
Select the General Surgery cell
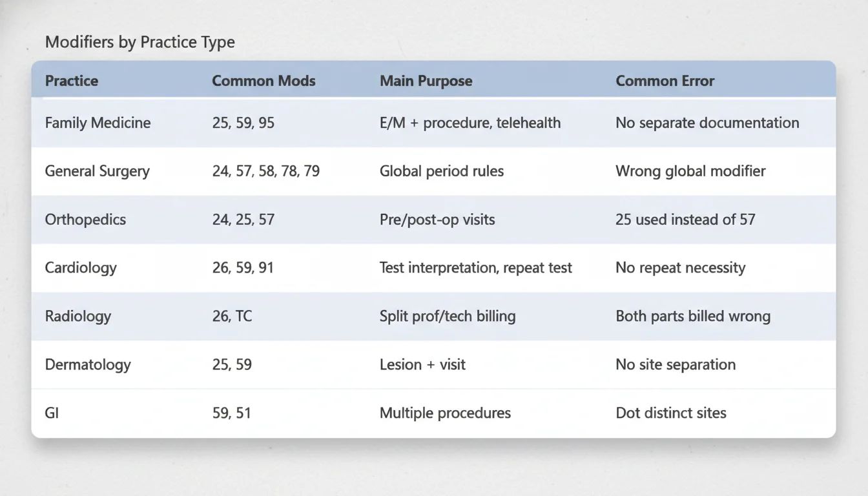pos(97,171)
